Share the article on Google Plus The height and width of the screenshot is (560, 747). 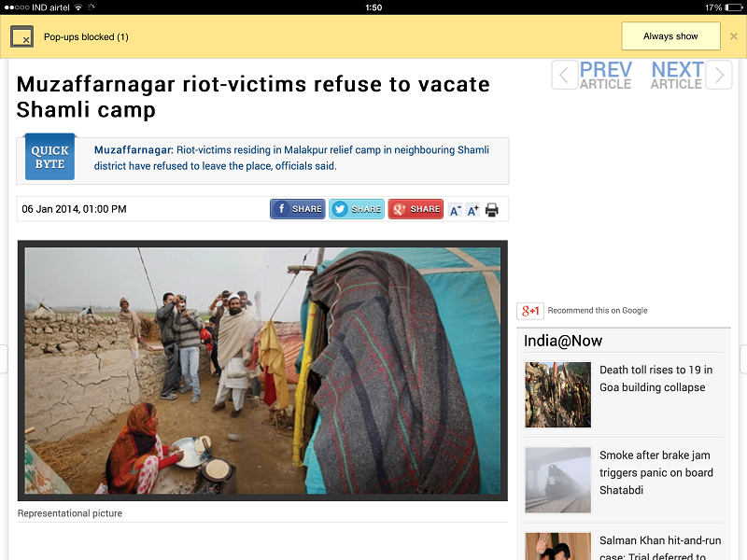(x=416, y=209)
